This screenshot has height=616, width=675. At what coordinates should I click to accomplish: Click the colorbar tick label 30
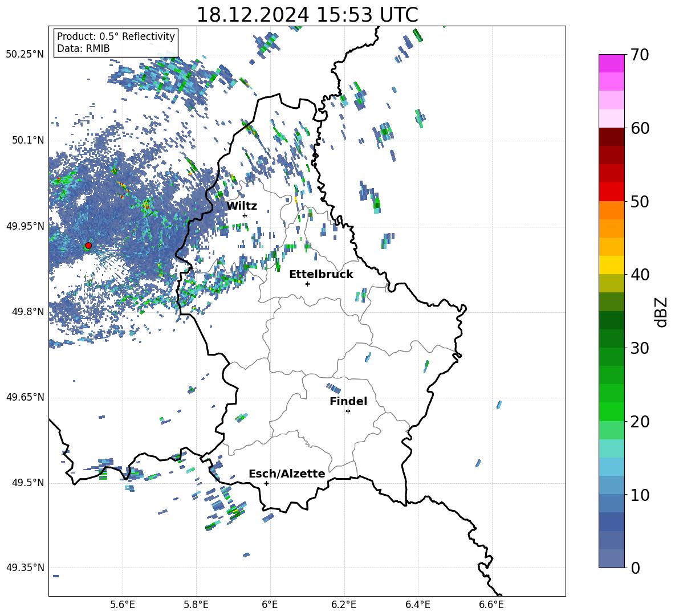pos(639,348)
